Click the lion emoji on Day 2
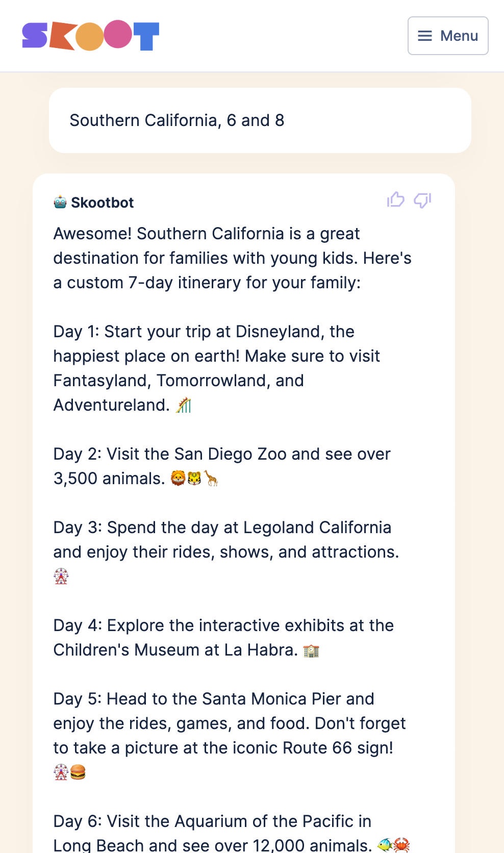Screen dimensions: 504x853 [178, 479]
